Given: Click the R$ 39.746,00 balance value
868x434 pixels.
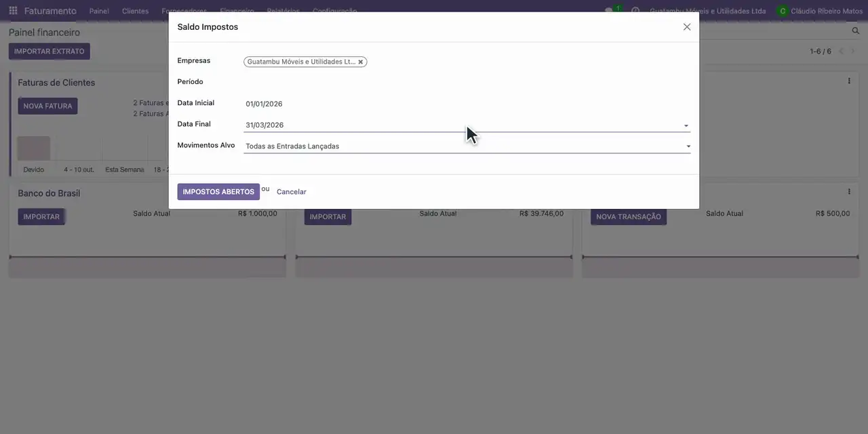Looking at the screenshot, I should [541, 214].
